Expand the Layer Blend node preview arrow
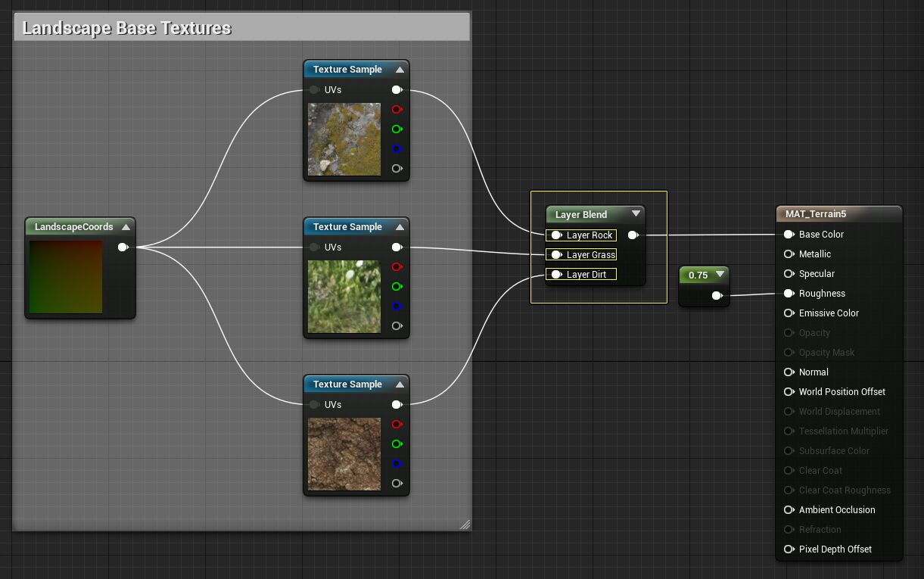The width and height of the screenshot is (924, 579). (x=636, y=214)
